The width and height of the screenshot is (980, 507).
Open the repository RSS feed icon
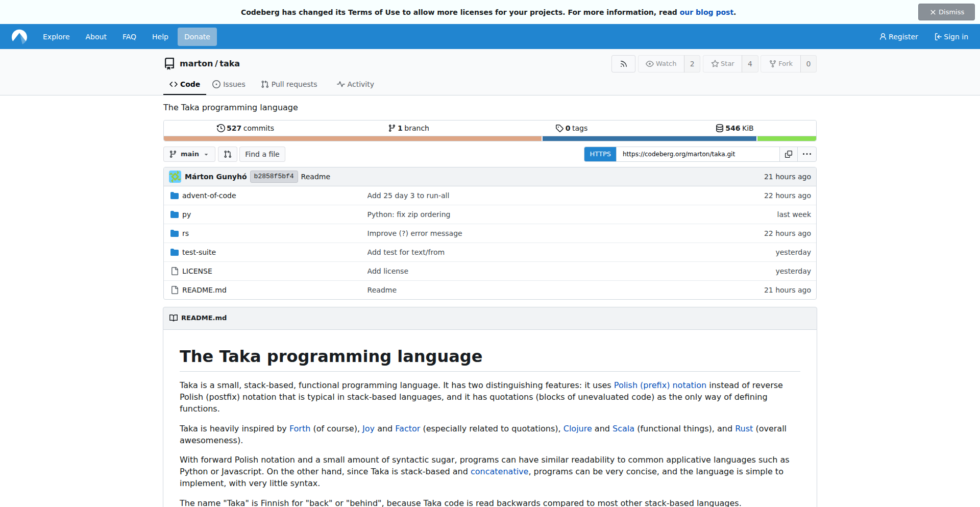623,64
